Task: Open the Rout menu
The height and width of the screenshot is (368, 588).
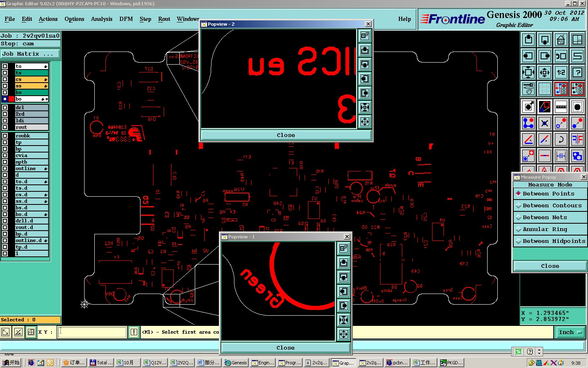Action: tap(164, 19)
